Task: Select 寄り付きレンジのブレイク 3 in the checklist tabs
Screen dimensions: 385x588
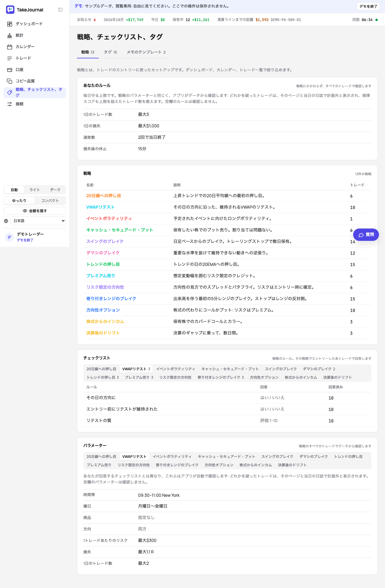Action: coord(220,377)
